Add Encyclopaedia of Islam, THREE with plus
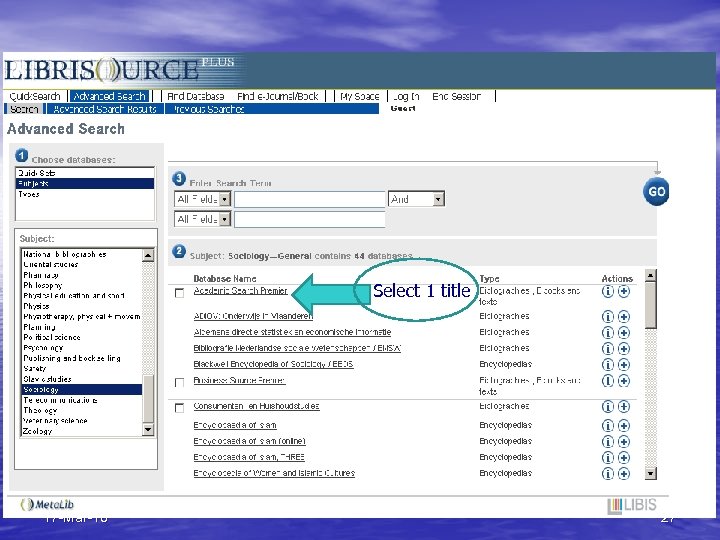Viewport: 720px width, 540px height. point(624,458)
